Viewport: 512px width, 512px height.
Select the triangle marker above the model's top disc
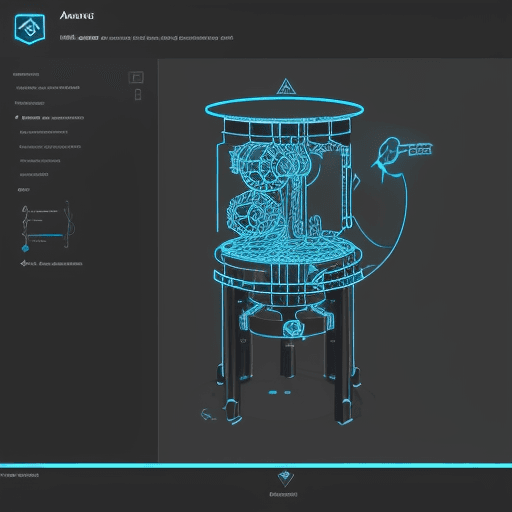(x=286, y=87)
